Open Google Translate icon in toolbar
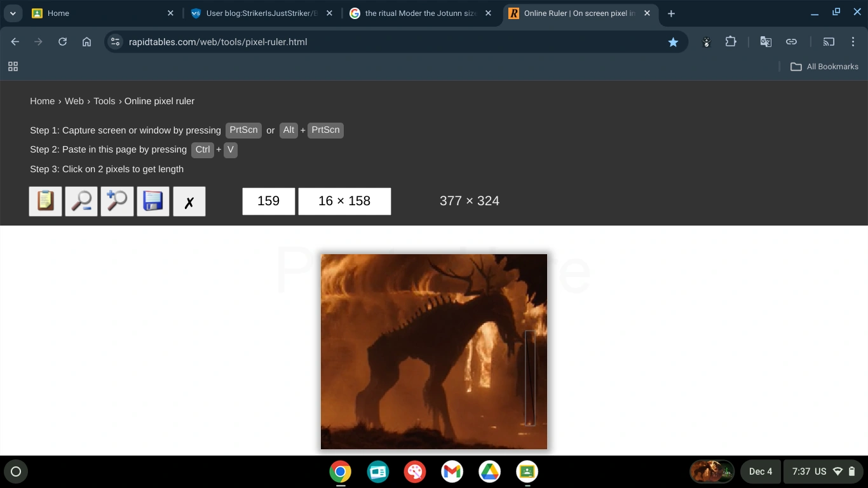The height and width of the screenshot is (488, 868). coord(766,42)
